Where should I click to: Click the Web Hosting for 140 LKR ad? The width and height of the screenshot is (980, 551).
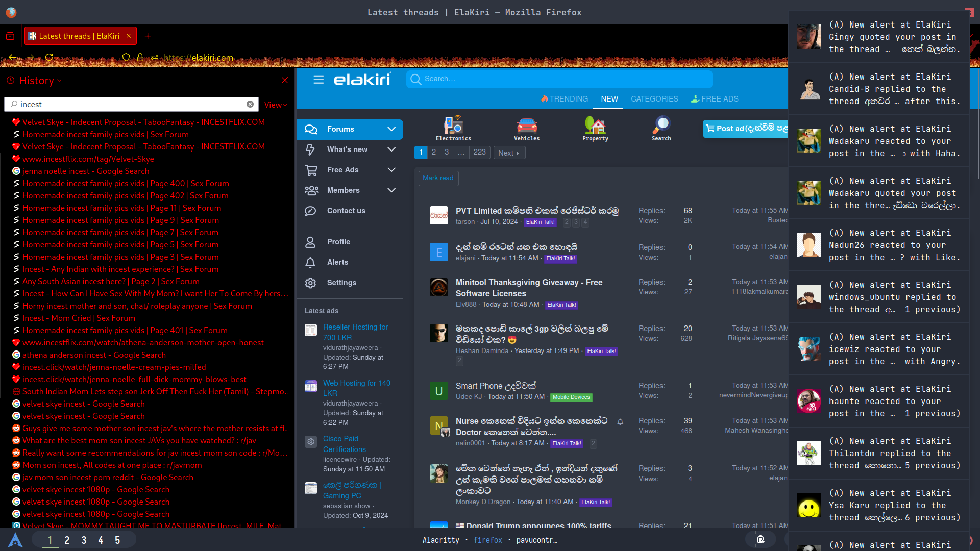(357, 388)
